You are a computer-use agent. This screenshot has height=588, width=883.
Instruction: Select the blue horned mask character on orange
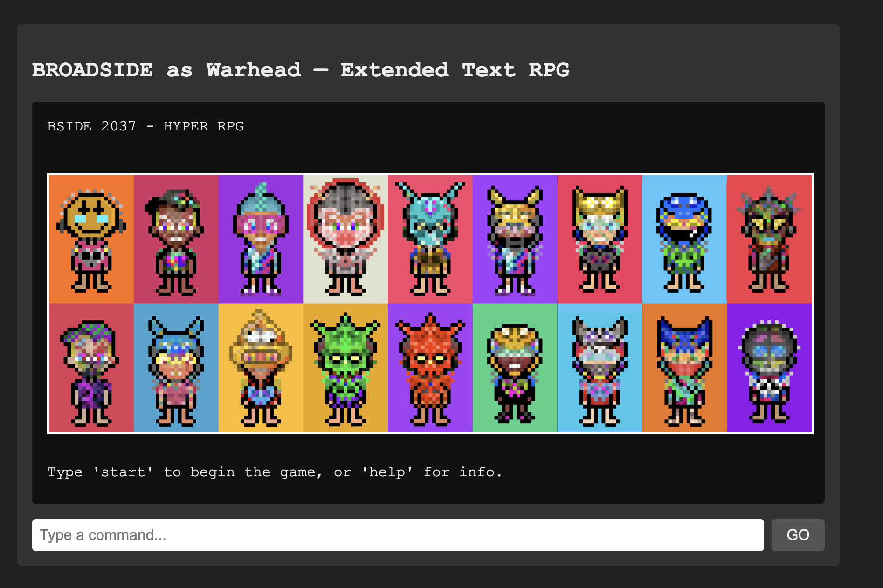[x=684, y=368]
